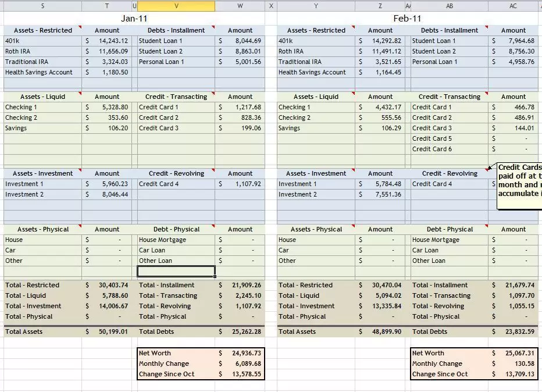542x392 pixels.
Task: Select Jan-11 Student Loan 1 amount 8,044.69
Action: click(x=240, y=41)
